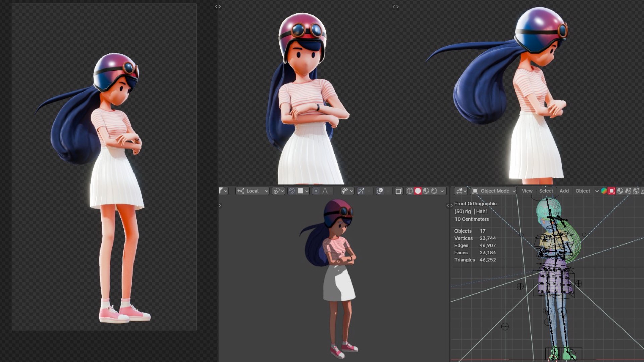644x362 pixels.
Task: Open the View menu
Action: [x=527, y=191]
